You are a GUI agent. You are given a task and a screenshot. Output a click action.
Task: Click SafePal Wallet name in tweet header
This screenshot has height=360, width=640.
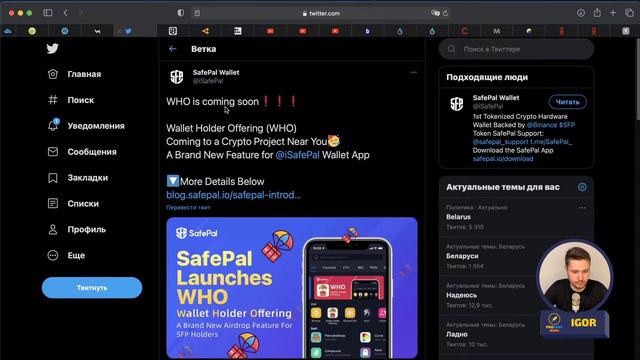click(216, 72)
